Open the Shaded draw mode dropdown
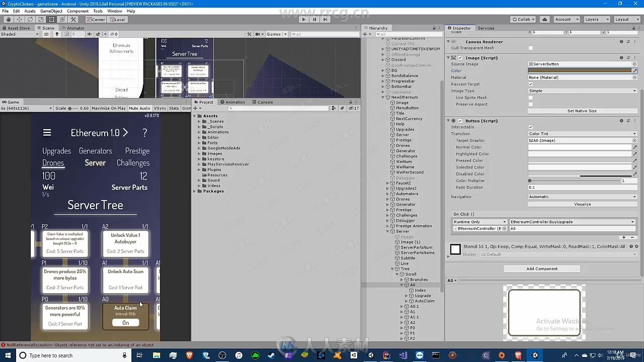 [20, 34]
